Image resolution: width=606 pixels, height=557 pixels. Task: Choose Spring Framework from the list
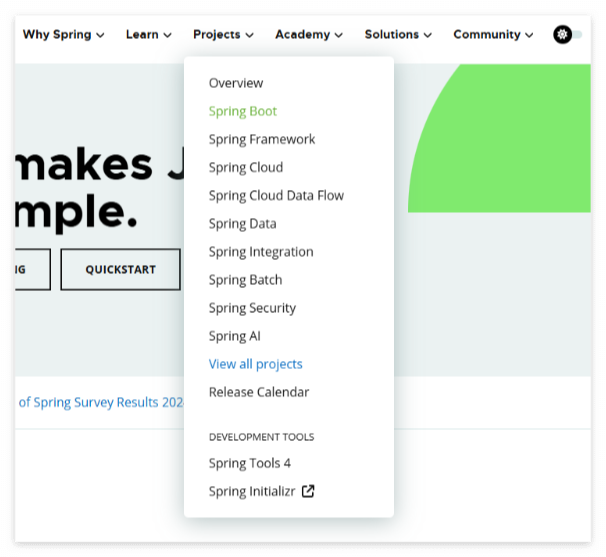pos(262,140)
